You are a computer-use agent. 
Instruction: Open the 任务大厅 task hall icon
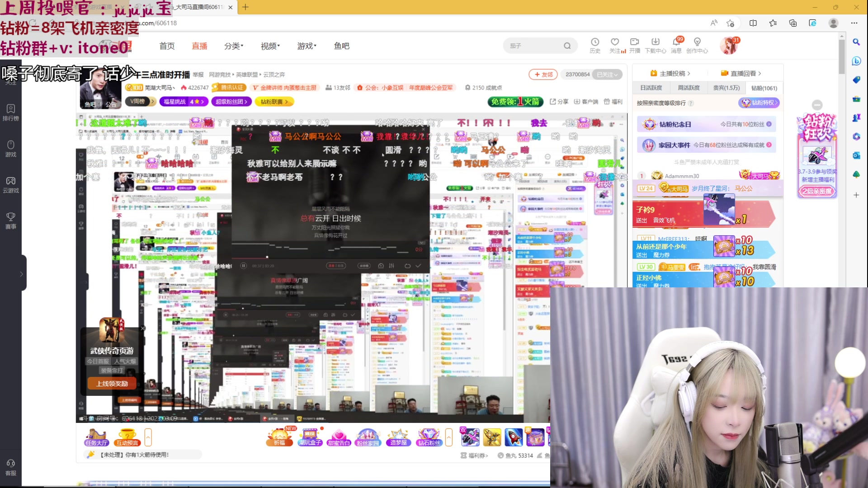[x=96, y=437]
